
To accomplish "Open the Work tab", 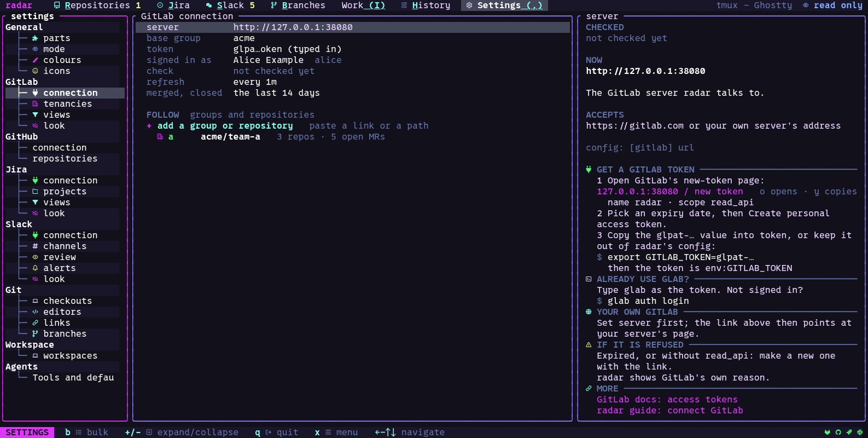I will click(x=363, y=5).
